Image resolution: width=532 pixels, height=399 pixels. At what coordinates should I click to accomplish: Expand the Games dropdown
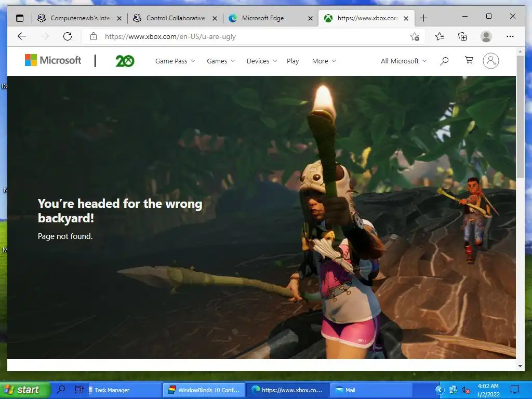(x=221, y=61)
